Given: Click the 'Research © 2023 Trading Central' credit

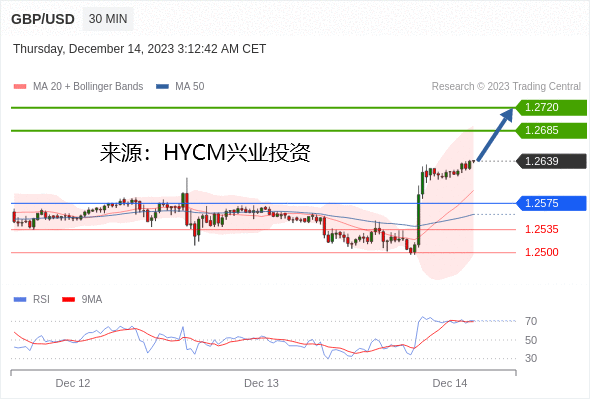Looking at the screenshot, I should pos(506,87).
